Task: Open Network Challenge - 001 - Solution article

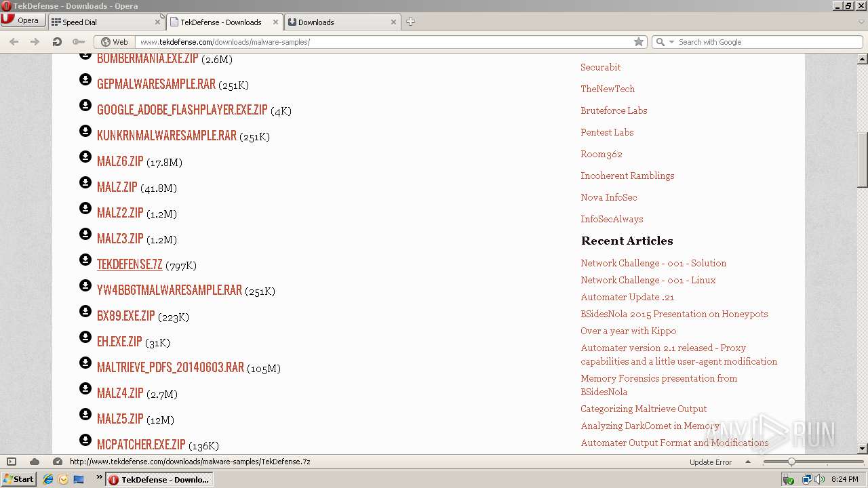Action: [653, 263]
